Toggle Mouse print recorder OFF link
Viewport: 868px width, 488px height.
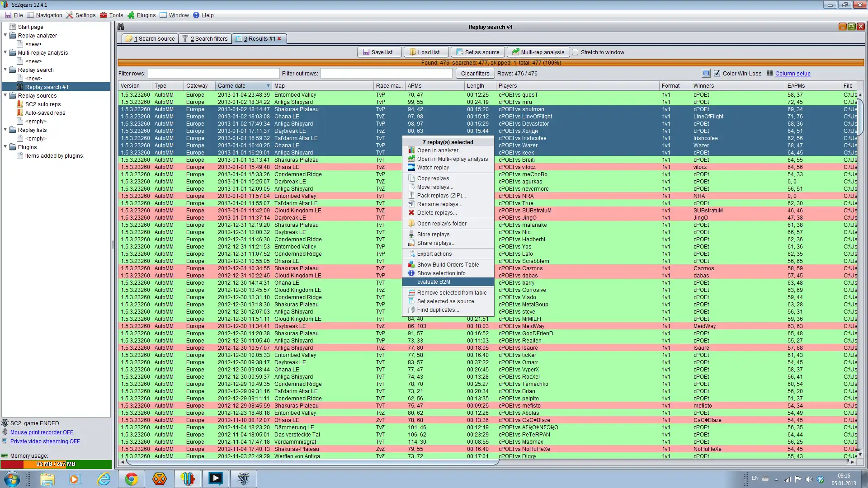pyautogui.click(x=42, y=432)
